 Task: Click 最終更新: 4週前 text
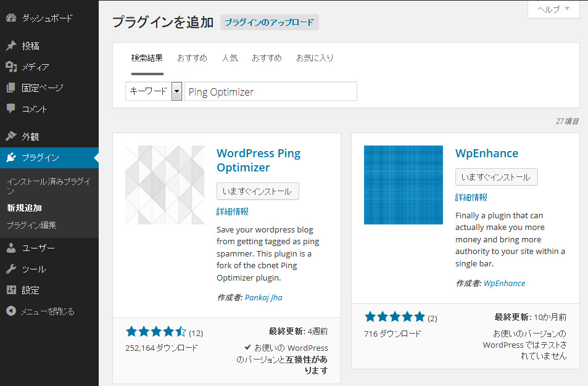(298, 331)
